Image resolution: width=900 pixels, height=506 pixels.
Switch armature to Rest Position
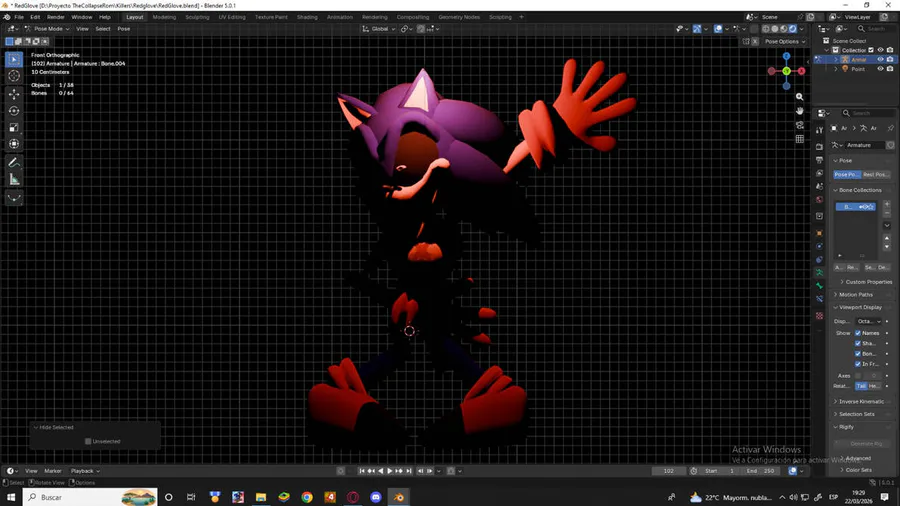[x=876, y=174]
